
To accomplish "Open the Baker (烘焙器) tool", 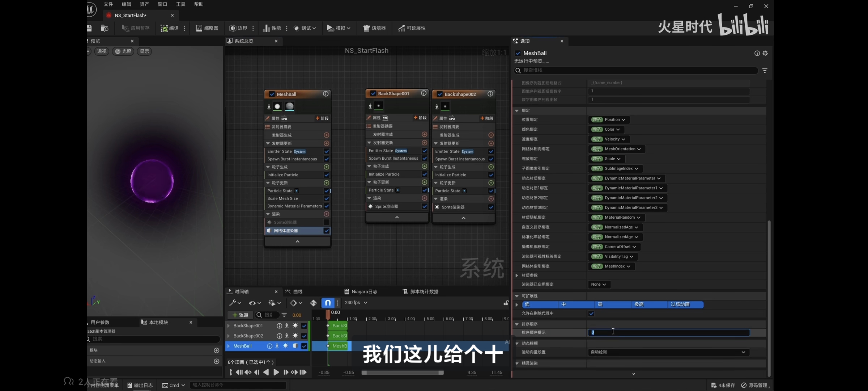I will pos(374,28).
